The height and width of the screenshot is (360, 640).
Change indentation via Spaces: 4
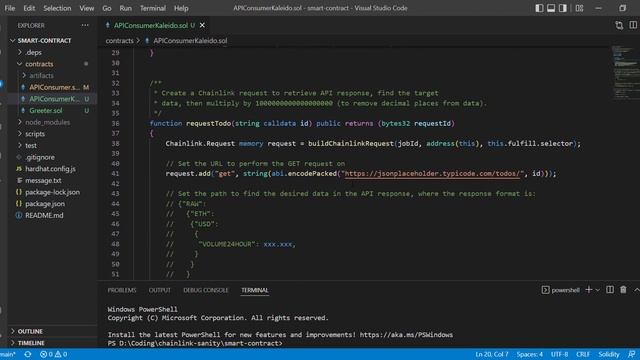pyautogui.click(x=529, y=354)
